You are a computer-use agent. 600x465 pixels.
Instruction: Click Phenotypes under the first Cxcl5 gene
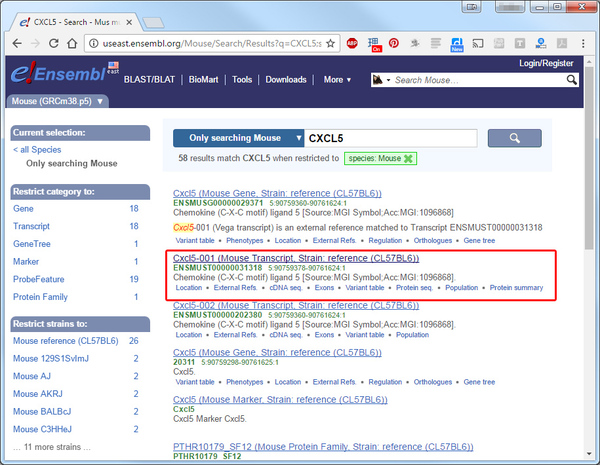(245, 241)
